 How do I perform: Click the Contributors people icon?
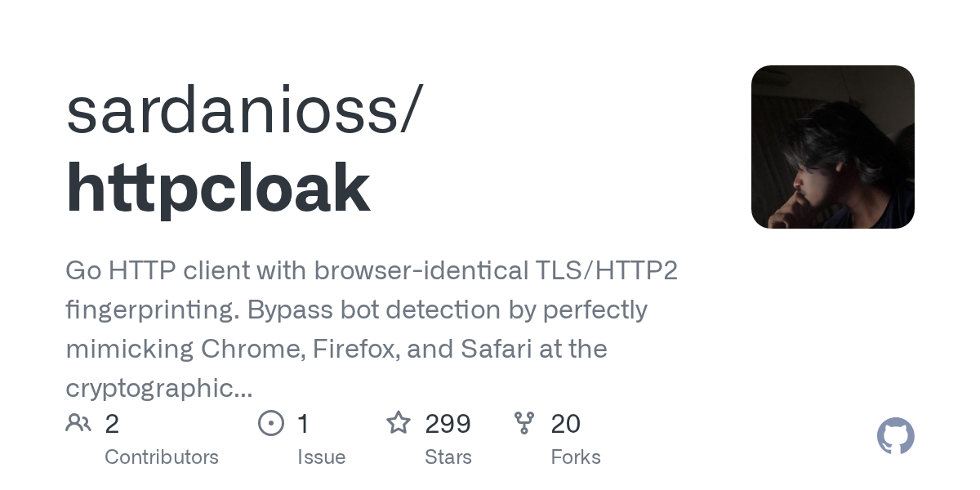pos(78,423)
